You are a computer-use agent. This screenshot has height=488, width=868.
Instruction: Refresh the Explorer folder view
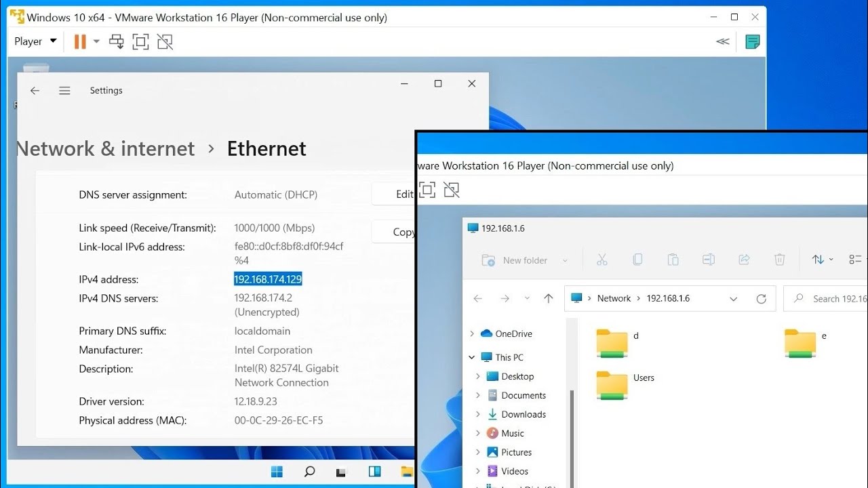click(x=761, y=299)
